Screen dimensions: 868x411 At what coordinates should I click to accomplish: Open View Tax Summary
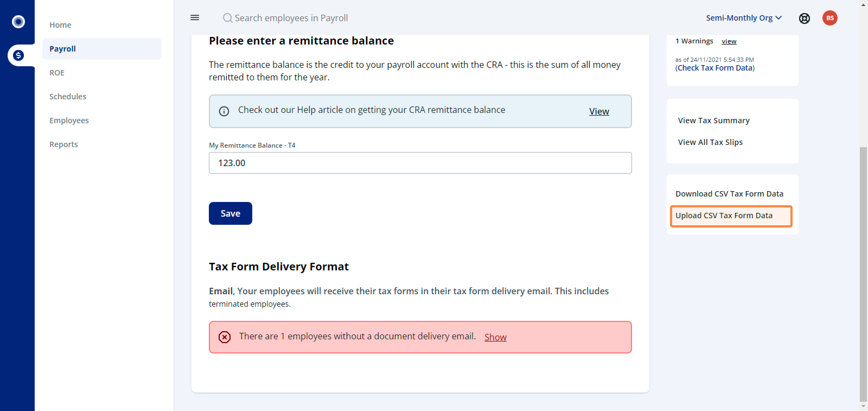714,120
